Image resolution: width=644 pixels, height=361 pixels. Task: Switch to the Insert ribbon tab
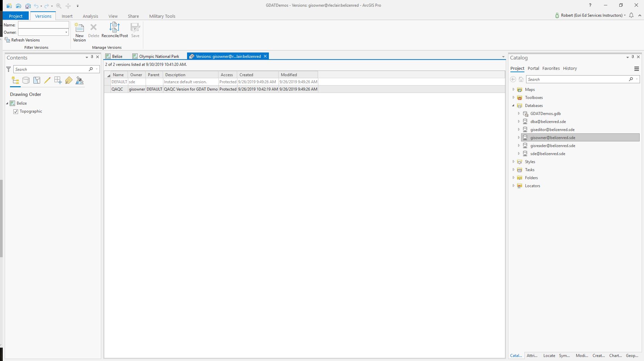(x=67, y=16)
